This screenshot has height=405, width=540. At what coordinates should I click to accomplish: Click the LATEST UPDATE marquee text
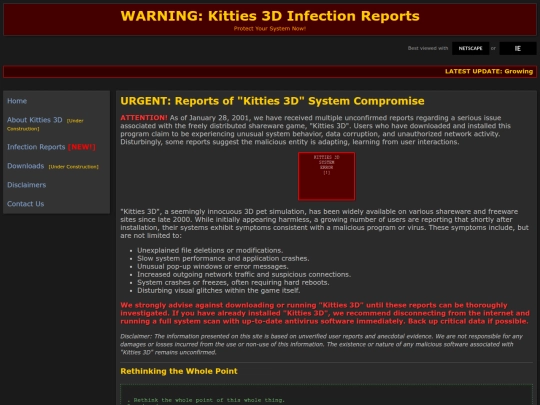(x=489, y=71)
